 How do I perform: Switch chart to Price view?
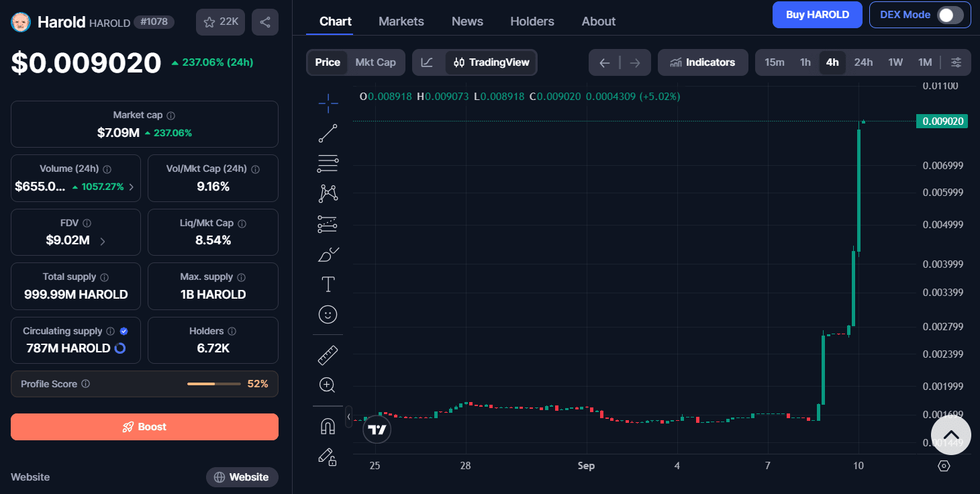(328, 62)
